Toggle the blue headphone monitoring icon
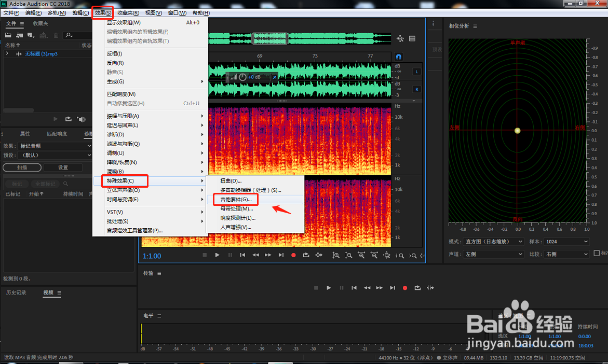Screen dimensions: 608x364 (399, 57)
